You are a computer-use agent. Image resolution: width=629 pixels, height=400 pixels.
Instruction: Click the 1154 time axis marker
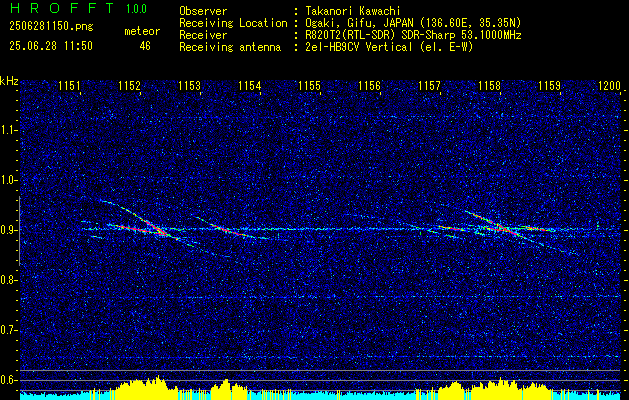tap(250, 86)
